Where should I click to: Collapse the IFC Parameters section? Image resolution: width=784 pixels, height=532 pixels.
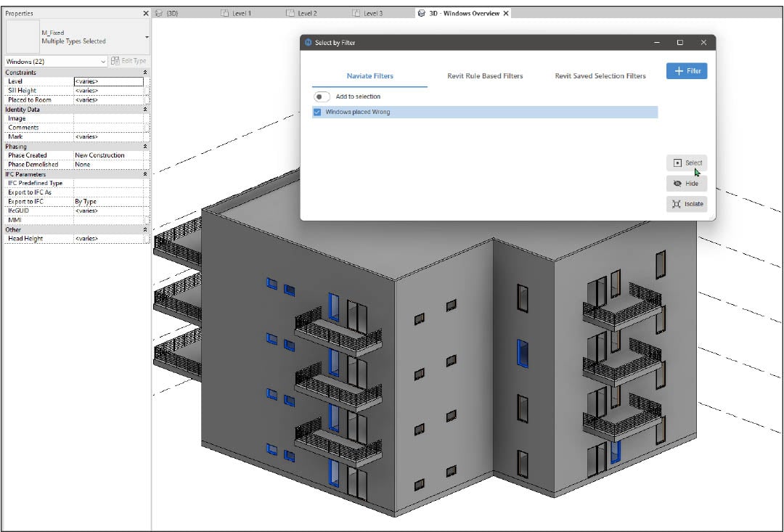[x=144, y=174]
